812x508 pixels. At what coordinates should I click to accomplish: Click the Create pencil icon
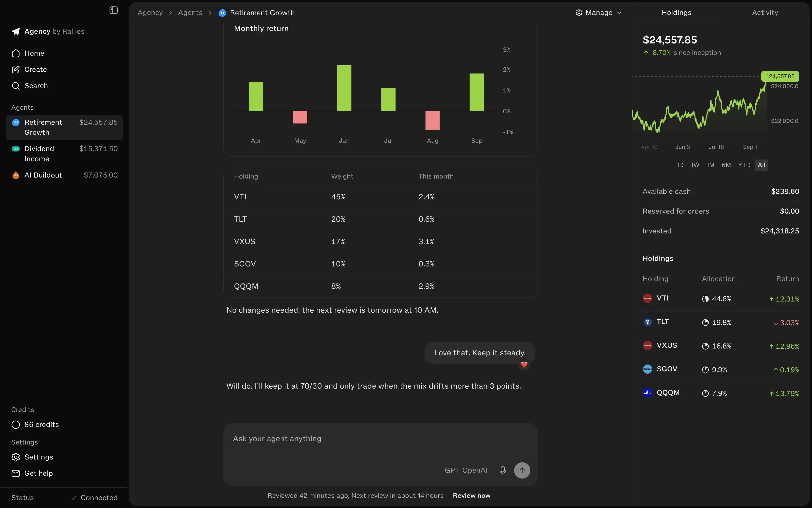(x=16, y=70)
